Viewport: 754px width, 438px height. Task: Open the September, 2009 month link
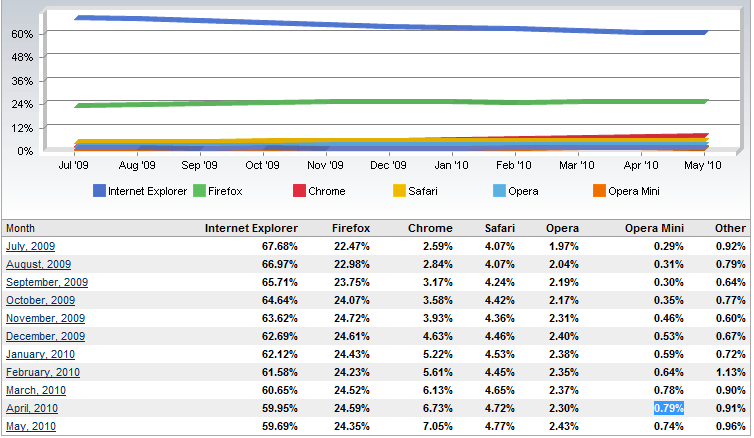tap(47, 282)
